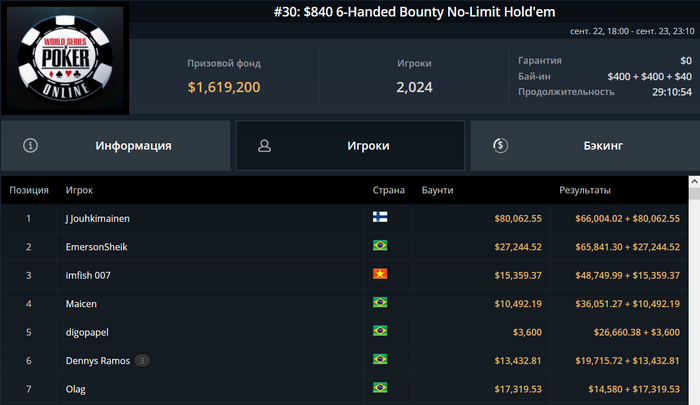Open player J Jouhkimainen
700x405 pixels.
(98, 218)
